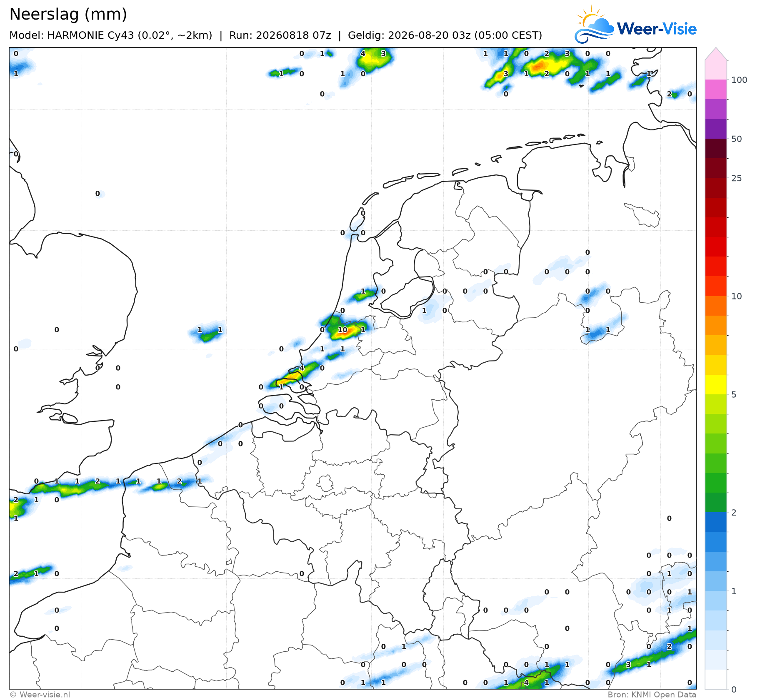760x700 pixels.
Task: Select the purple 50 mm color band
Action: (x=716, y=129)
